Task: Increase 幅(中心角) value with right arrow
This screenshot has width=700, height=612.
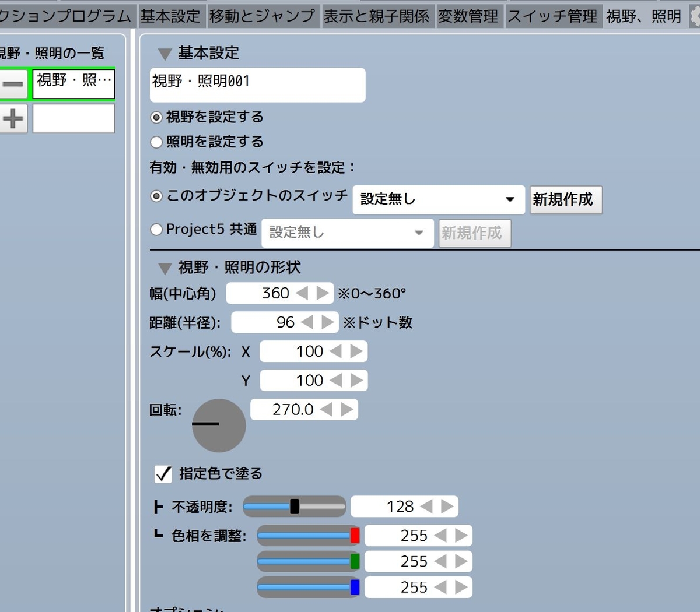Action: pyautogui.click(x=323, y=293)
